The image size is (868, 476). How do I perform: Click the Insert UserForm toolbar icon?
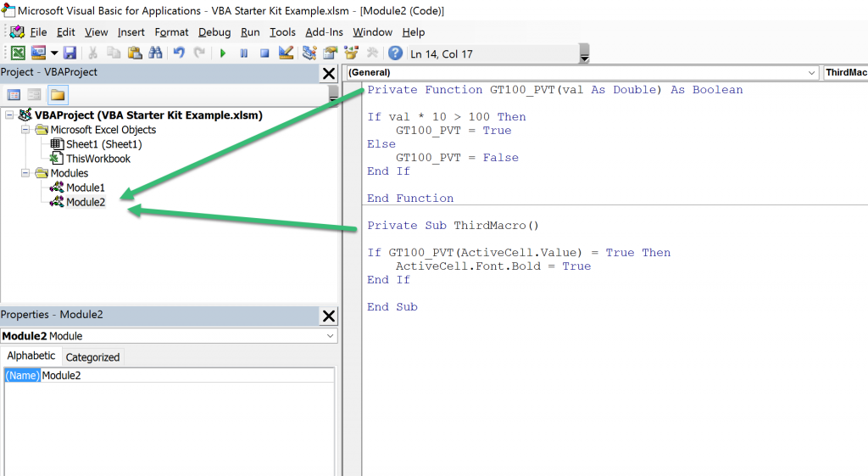click(38, 53)
